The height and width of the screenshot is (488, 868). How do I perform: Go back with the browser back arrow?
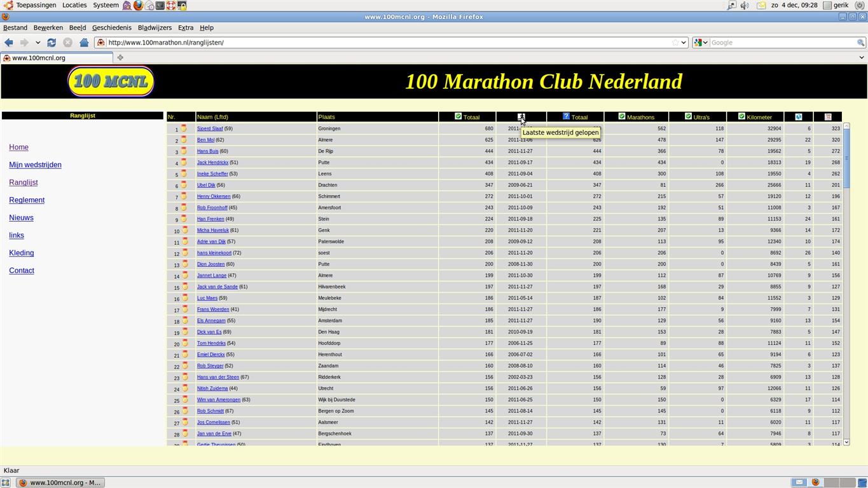[x=9, y=43]
